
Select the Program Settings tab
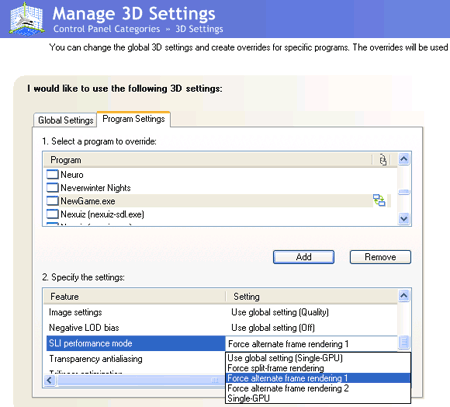click(x=134, y=119)
